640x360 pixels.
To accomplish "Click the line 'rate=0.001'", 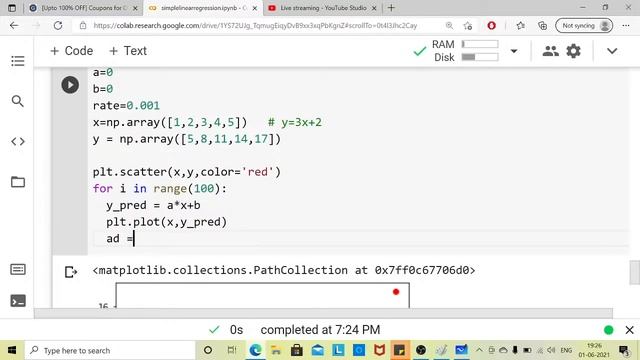I will point(126,105).
